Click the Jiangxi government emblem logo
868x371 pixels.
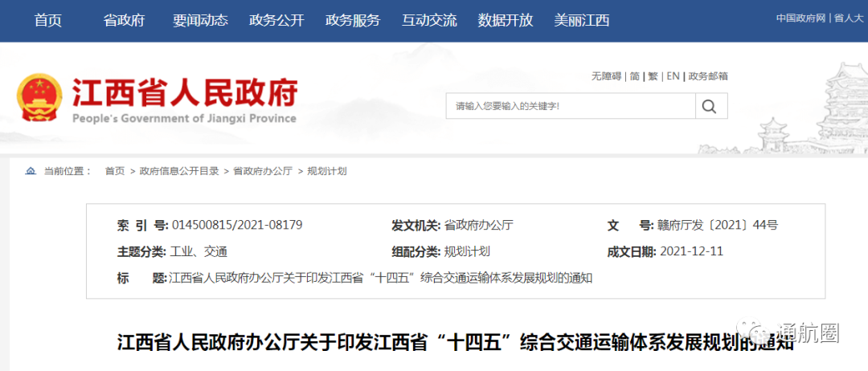coord(40,97)
